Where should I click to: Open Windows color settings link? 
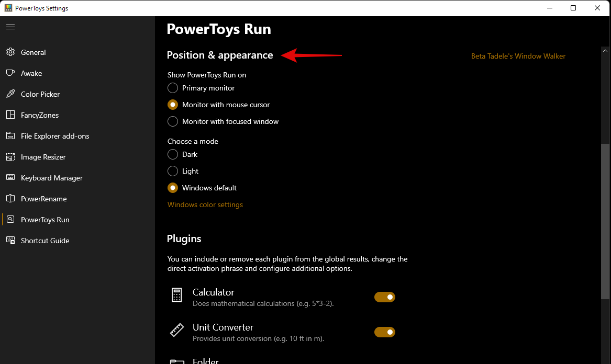(205, 204)
